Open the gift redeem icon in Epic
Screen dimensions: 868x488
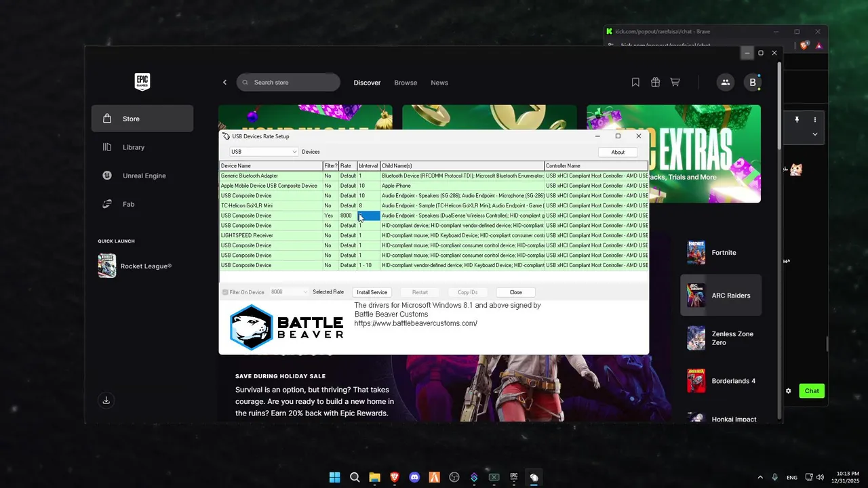(655, 82)
